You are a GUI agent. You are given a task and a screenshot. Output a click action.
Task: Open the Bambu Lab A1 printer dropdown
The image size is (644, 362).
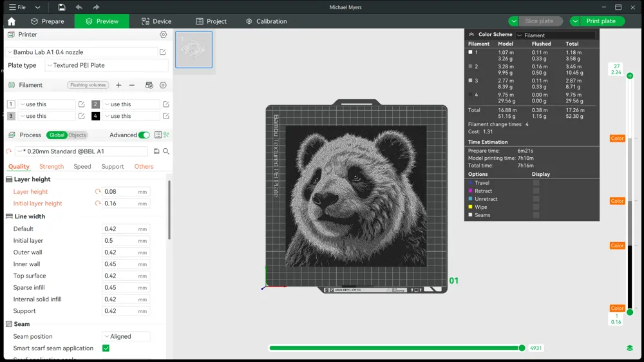81,52
